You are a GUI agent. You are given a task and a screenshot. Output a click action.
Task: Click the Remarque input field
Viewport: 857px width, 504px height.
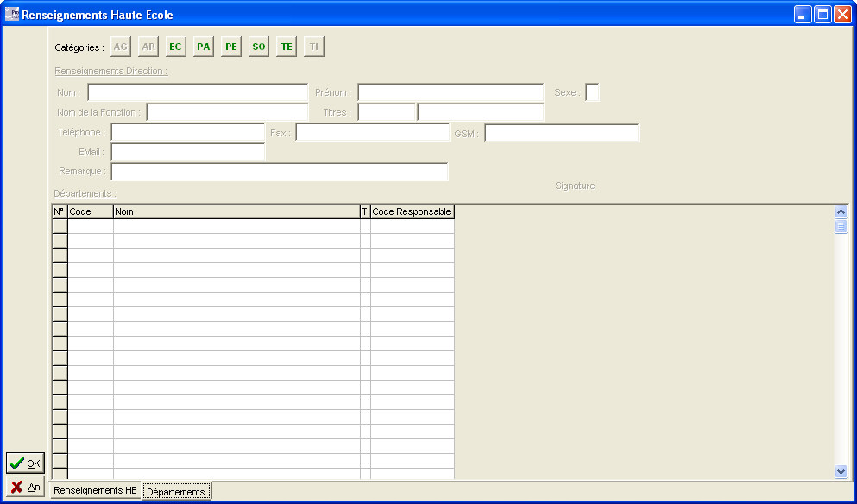[280, 172]
